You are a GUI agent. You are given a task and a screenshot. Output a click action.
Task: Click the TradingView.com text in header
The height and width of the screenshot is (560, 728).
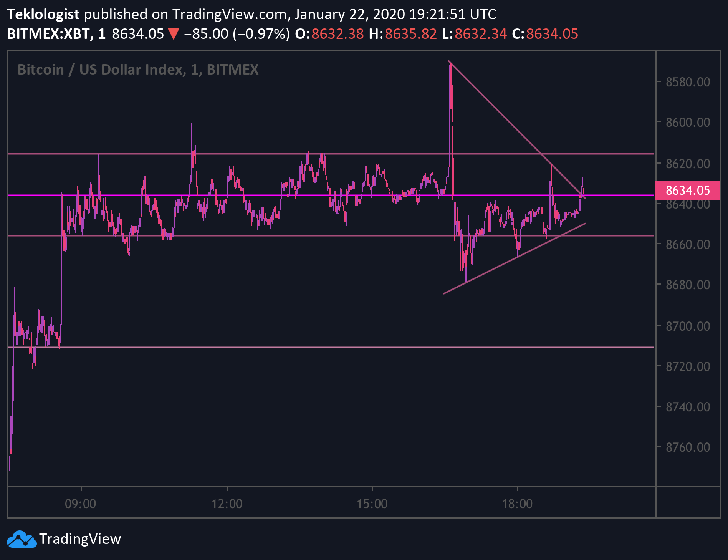pyautogui.click(x=229, y=14)
